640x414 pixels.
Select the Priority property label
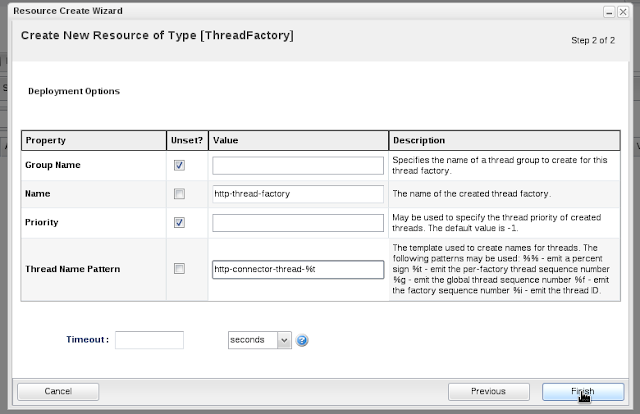point(42,222)
